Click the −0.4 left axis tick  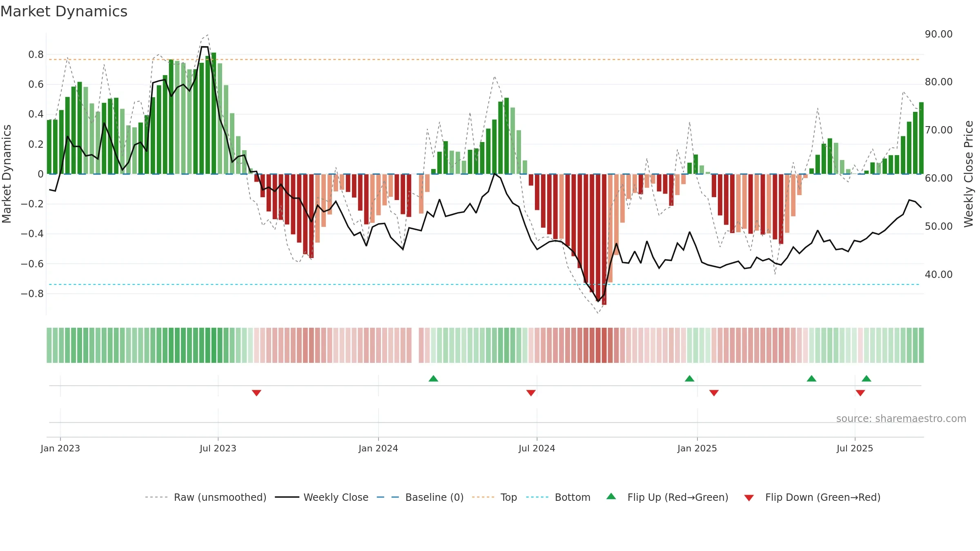(x=32, y=233)
